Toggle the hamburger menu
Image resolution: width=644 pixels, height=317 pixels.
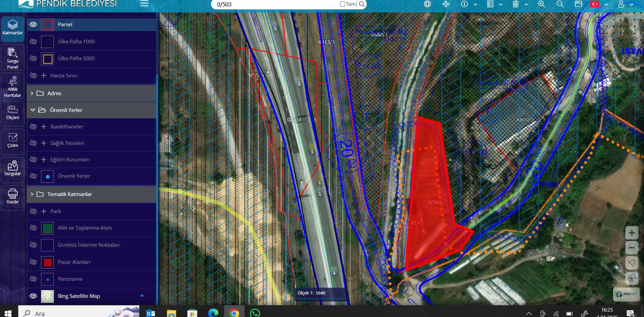144,4
